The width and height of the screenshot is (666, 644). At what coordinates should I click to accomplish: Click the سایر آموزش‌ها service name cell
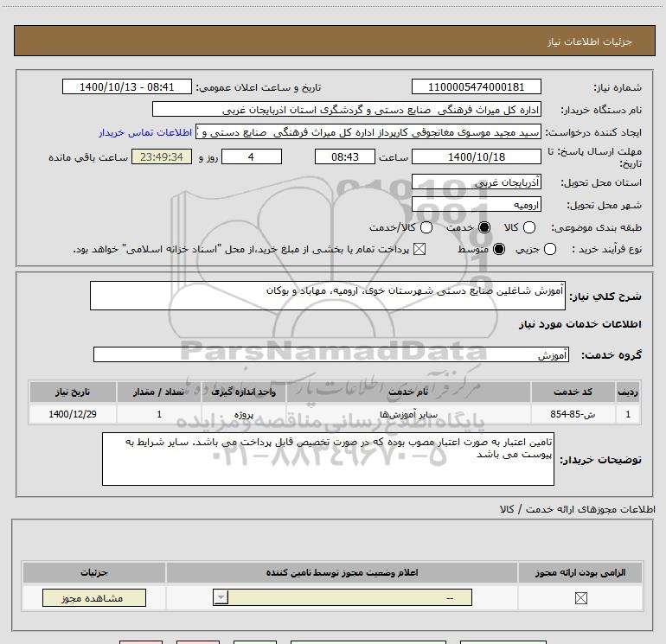point(408,414)
